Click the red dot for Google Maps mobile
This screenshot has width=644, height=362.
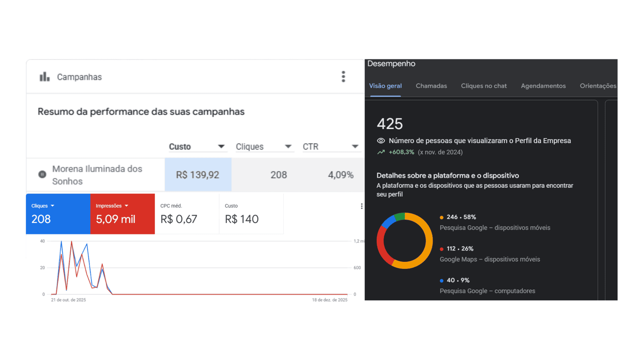point(442,249)
